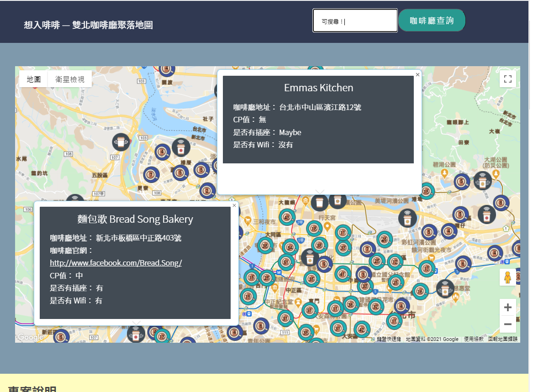Screen dimensions: 533x392
Task: Select the cluster marker labeled 42
Action: tap(361, 329)
